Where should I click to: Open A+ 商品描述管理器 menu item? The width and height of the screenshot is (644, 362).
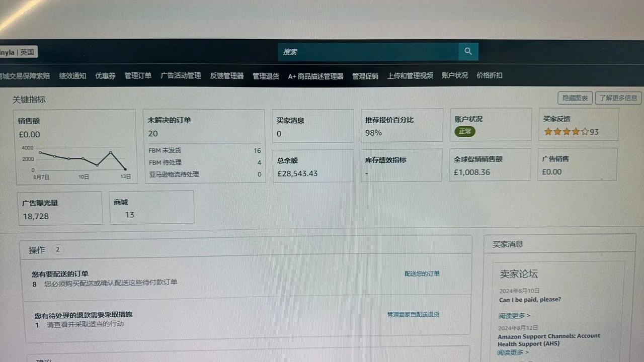coord(315,76)
